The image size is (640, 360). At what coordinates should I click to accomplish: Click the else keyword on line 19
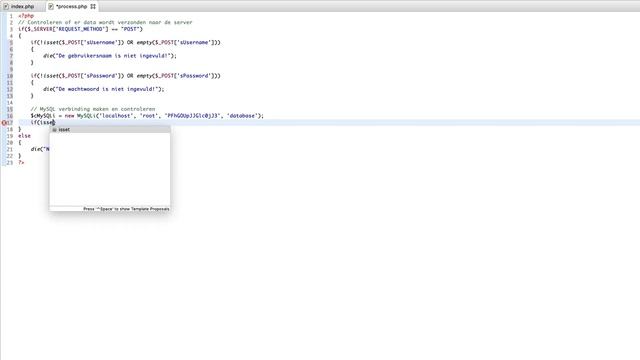tap(24, 136)
